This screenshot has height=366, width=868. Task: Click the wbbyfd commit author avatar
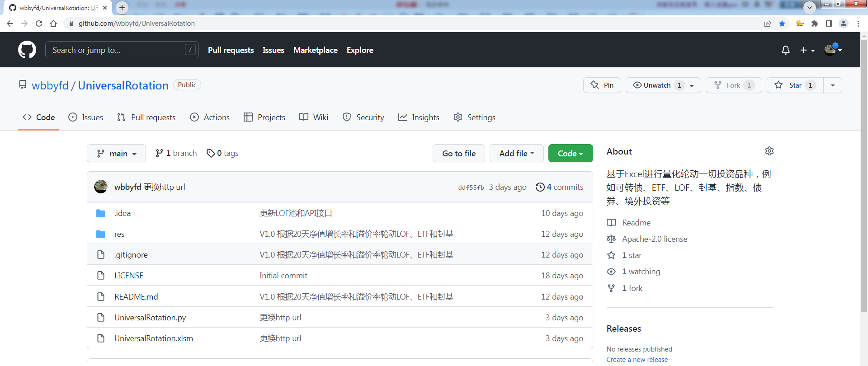tap(101, 187)
